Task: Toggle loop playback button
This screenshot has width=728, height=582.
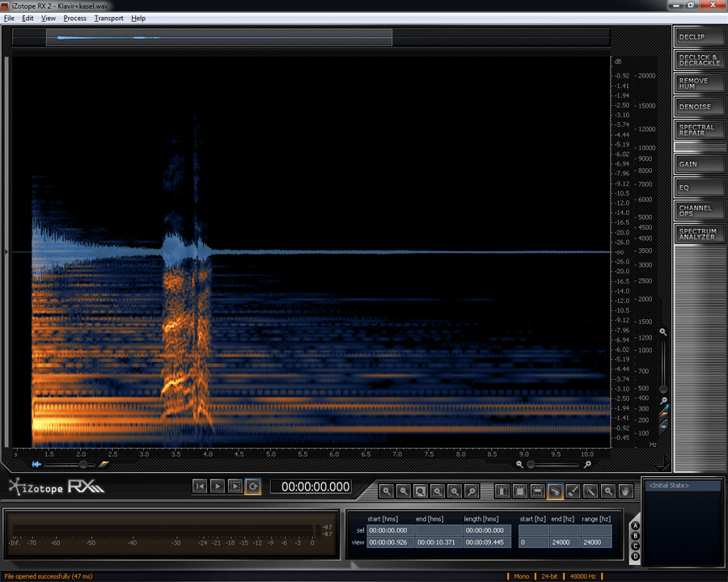Action: 253,486
